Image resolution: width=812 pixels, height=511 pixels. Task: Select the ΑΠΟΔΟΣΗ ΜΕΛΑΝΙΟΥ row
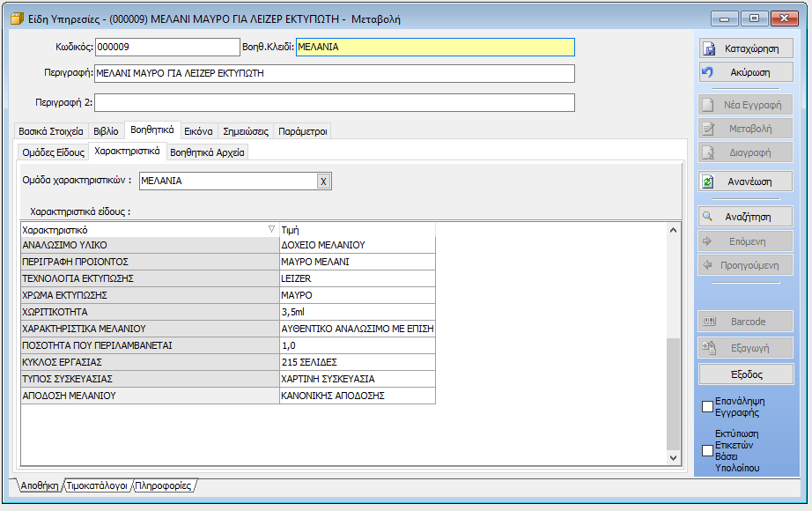[151, 396]
